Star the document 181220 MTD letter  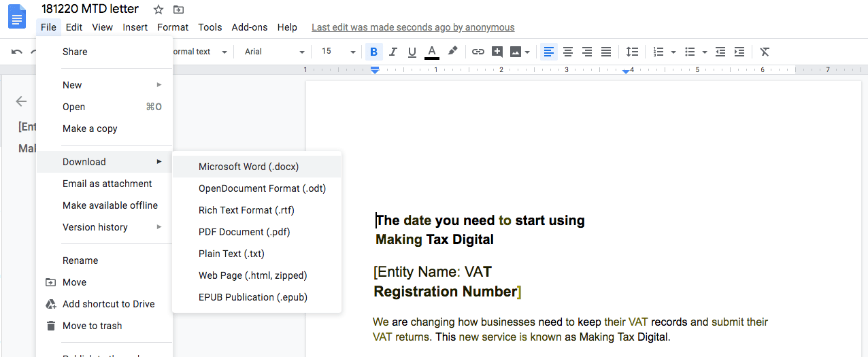click(x=158, y=10)
